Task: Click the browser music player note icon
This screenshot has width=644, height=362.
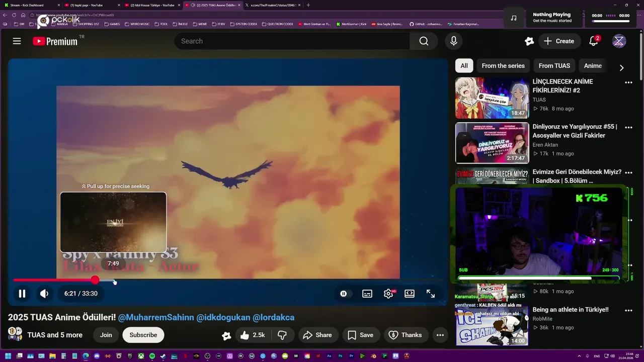Action: (514, 18)
